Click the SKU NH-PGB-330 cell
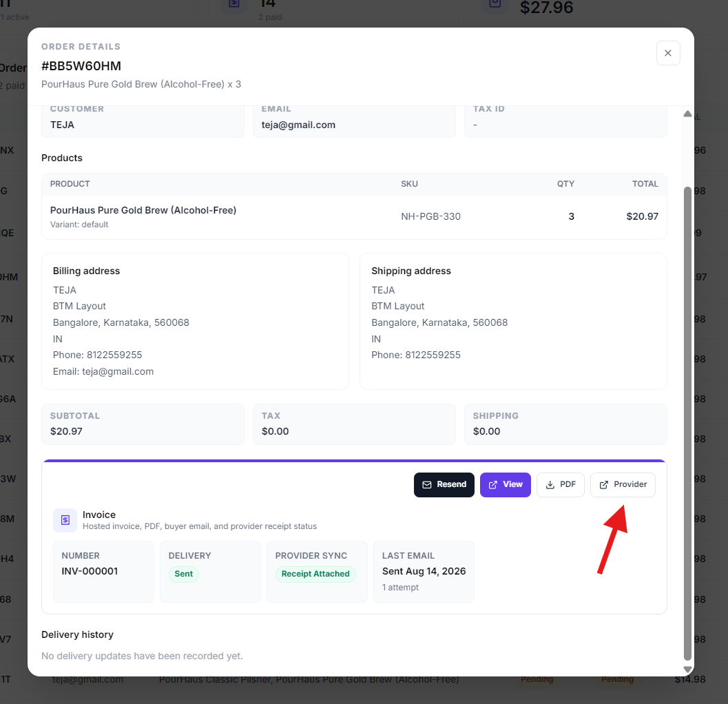728x704 pixels. (x=430, y=216)
